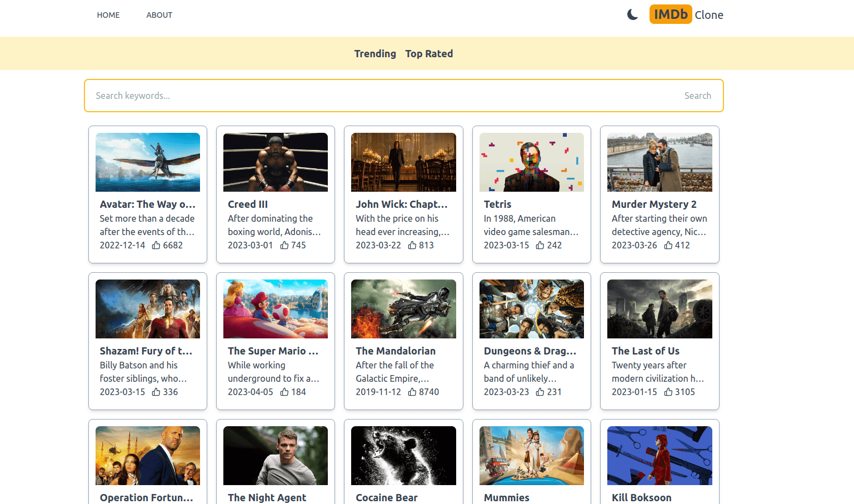Screen dimensions: 854x504
Task: Open the HOME page link
Action: point(108,15)
